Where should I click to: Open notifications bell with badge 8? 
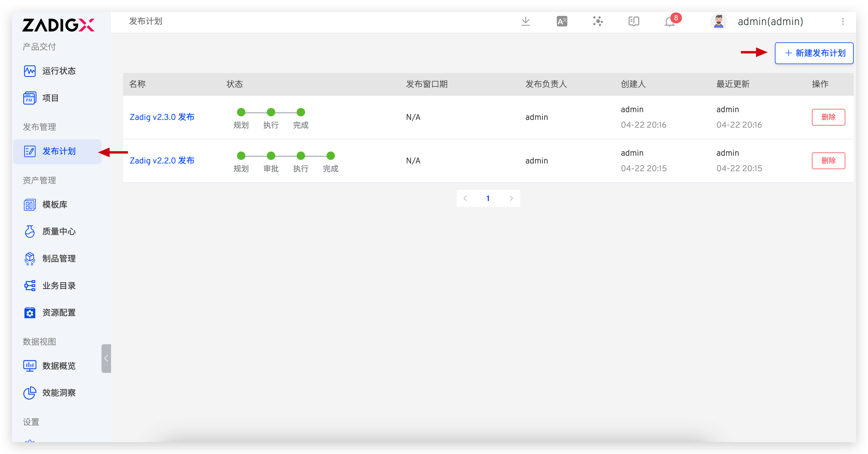click(x=670, y=22)
